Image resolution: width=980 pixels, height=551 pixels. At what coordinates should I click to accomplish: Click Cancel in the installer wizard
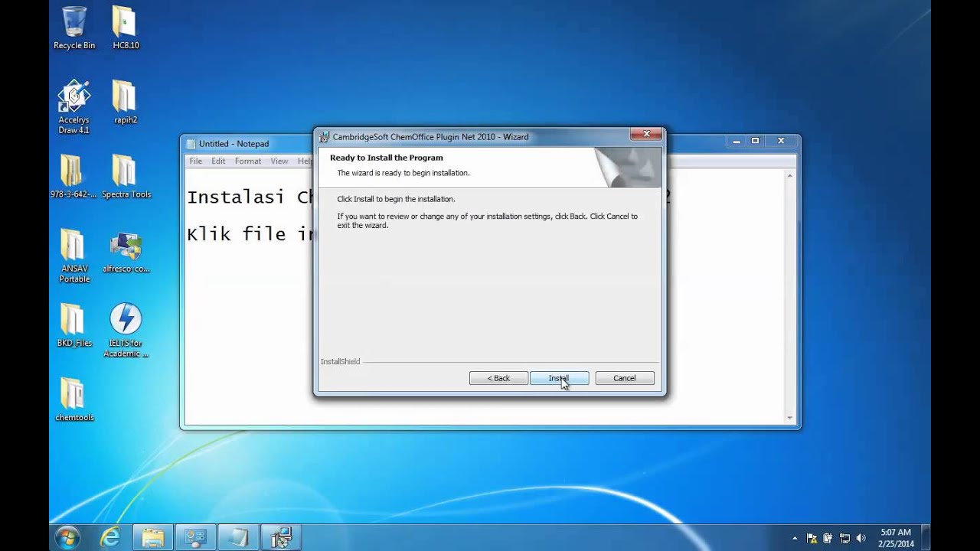point(624,378)
